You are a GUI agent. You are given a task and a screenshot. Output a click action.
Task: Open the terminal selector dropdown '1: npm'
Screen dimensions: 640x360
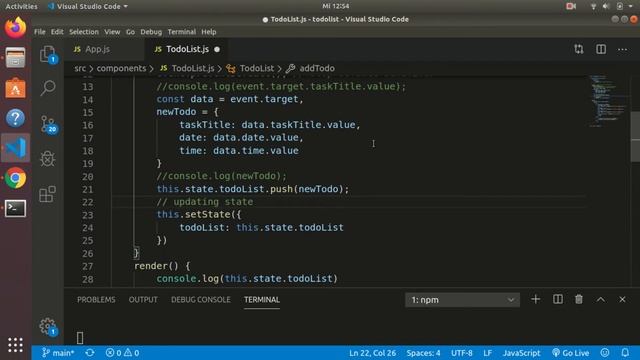tap(462, 300)
